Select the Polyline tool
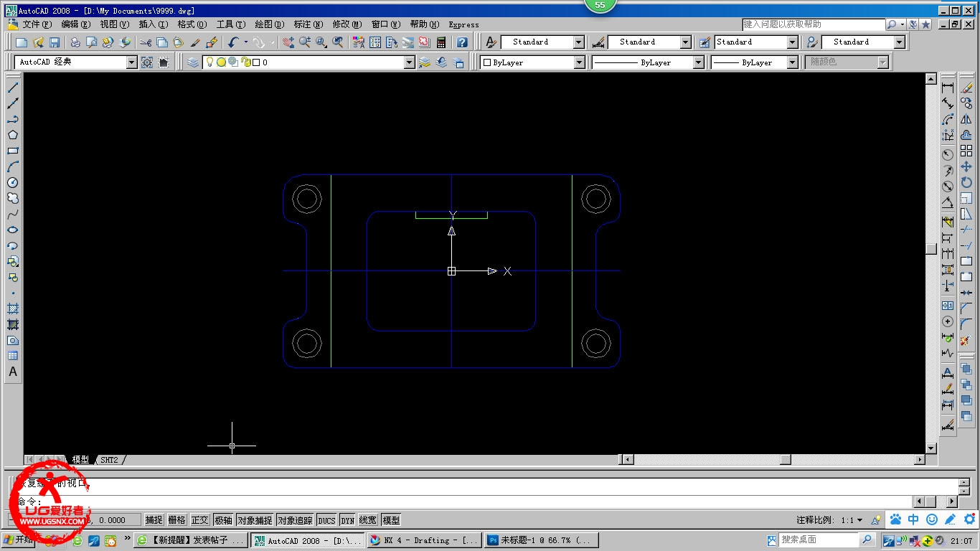This screenshot has height=551, width=980. (13, 119)
